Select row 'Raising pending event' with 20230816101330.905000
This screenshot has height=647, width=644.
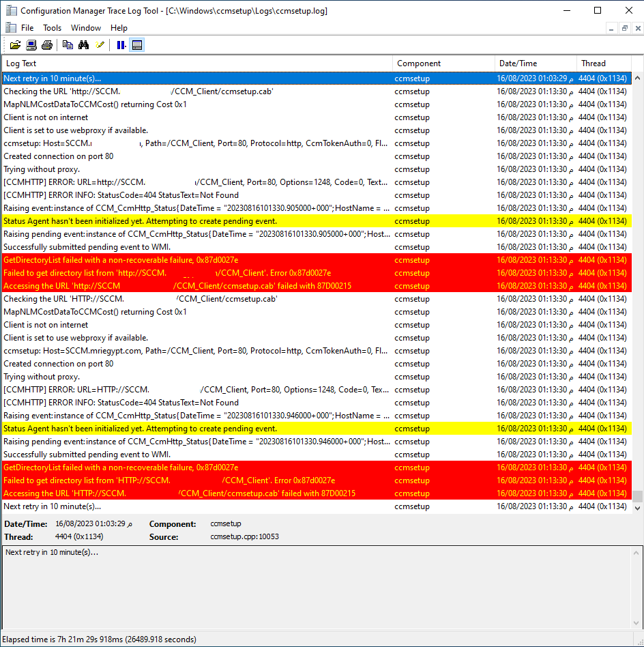317,234
